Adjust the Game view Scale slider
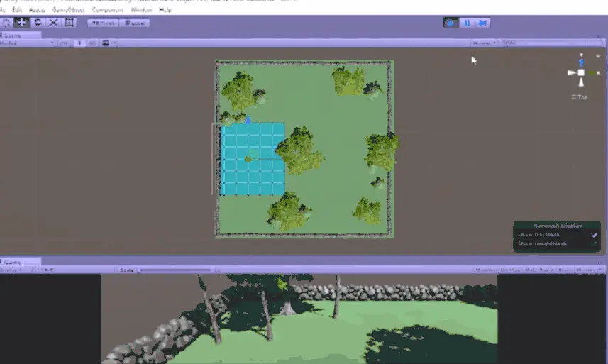Viewport: 608px width, 364px height. tap(175, 270)
